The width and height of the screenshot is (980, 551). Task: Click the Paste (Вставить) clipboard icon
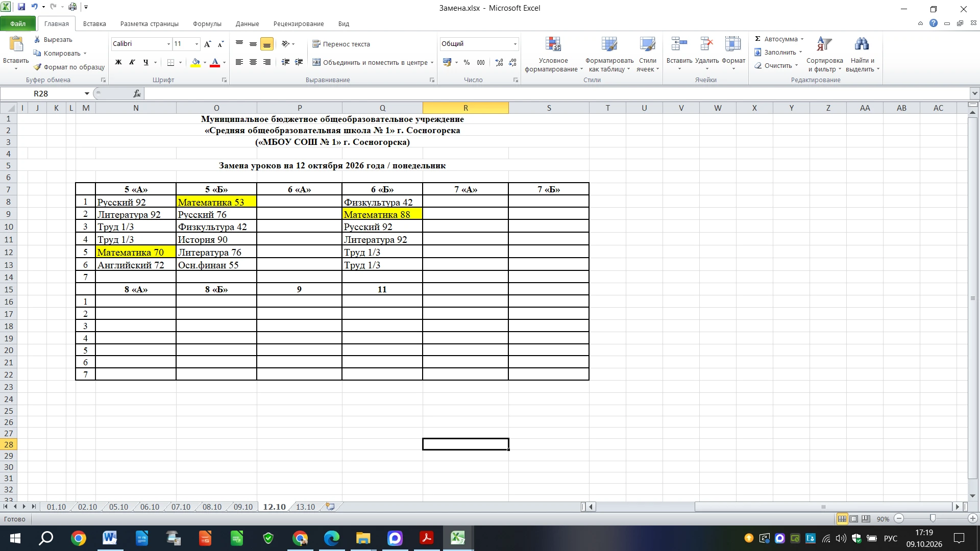coord(16,45)
